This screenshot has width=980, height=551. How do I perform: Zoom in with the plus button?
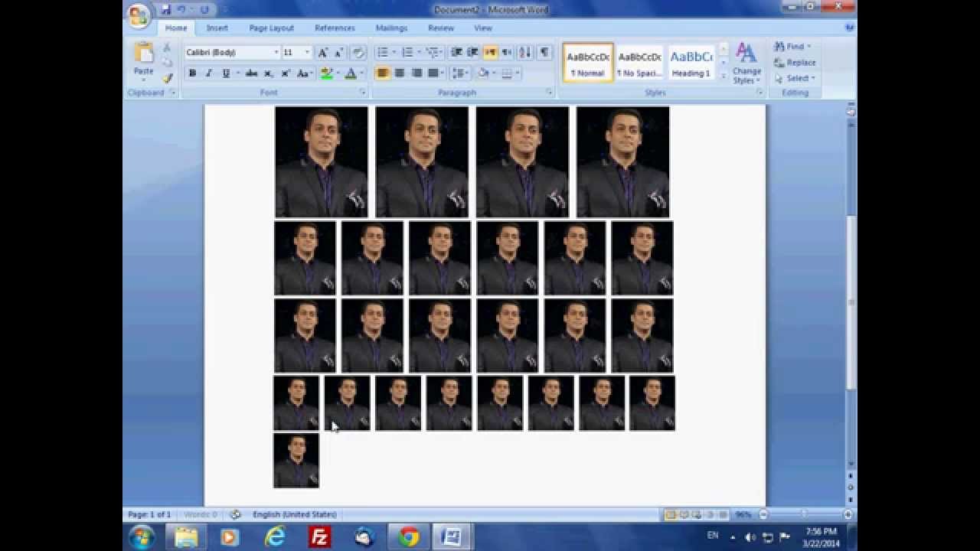[848, 514]
